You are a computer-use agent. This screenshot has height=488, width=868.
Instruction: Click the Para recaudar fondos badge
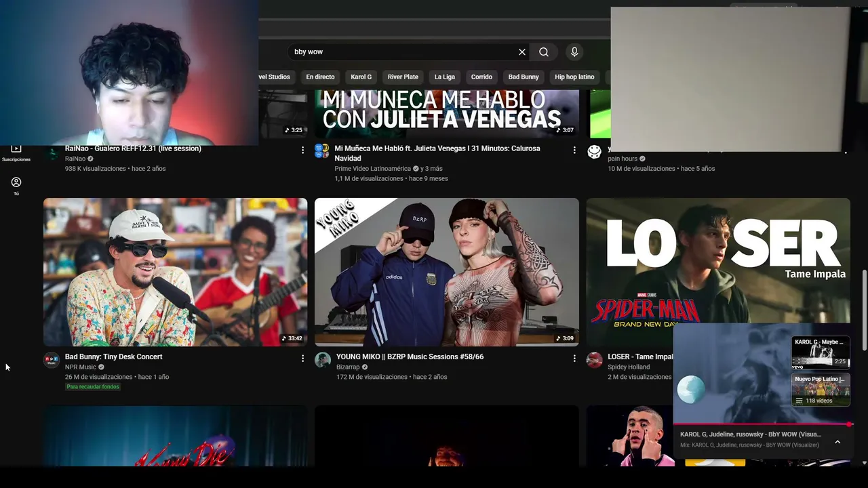tap(93, 387)
